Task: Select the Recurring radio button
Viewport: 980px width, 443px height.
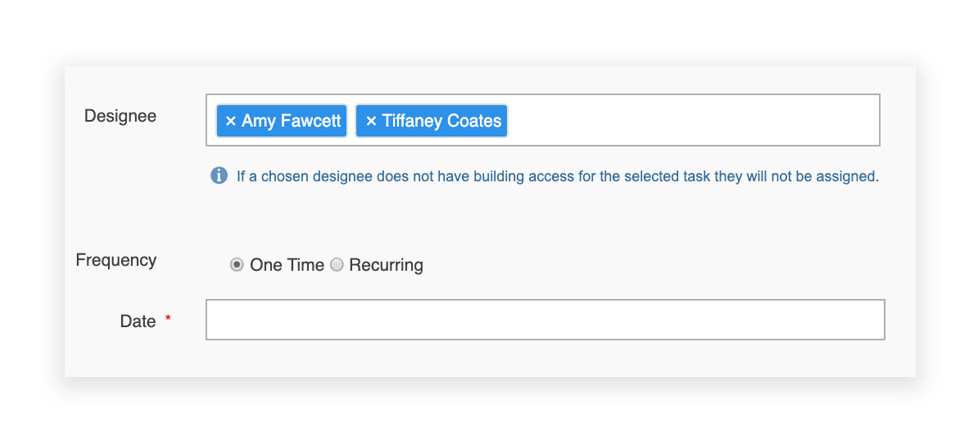Action: click(337, 265)
